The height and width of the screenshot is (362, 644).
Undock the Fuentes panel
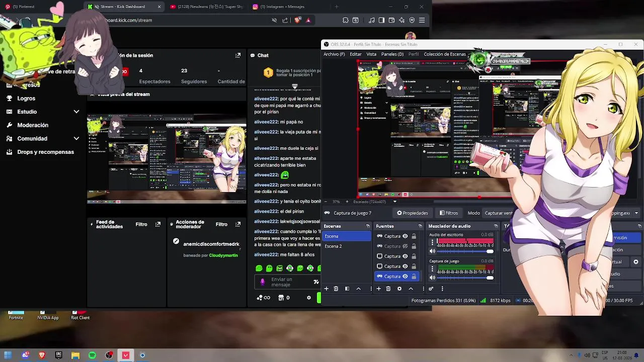click(420, 226)
